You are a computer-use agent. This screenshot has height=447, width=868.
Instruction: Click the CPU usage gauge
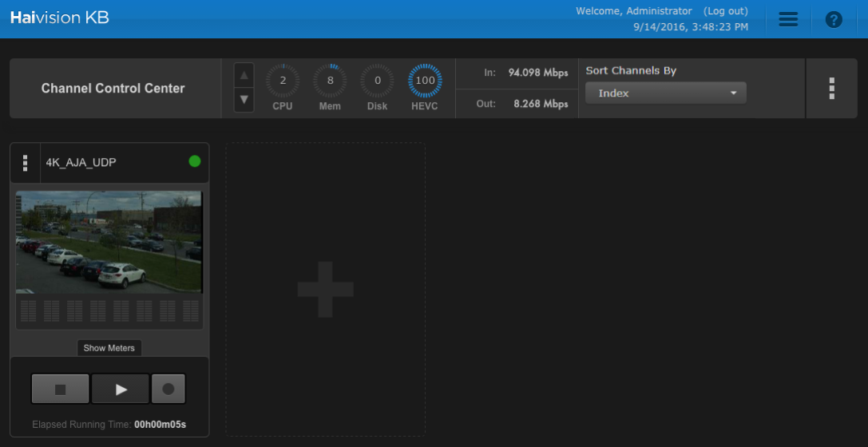tap(283, 81)
